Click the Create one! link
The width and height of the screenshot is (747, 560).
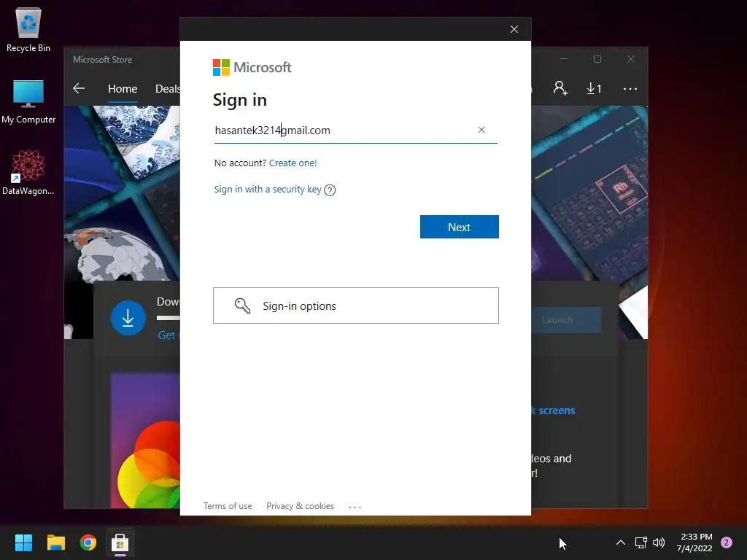[x=293, y=163]
